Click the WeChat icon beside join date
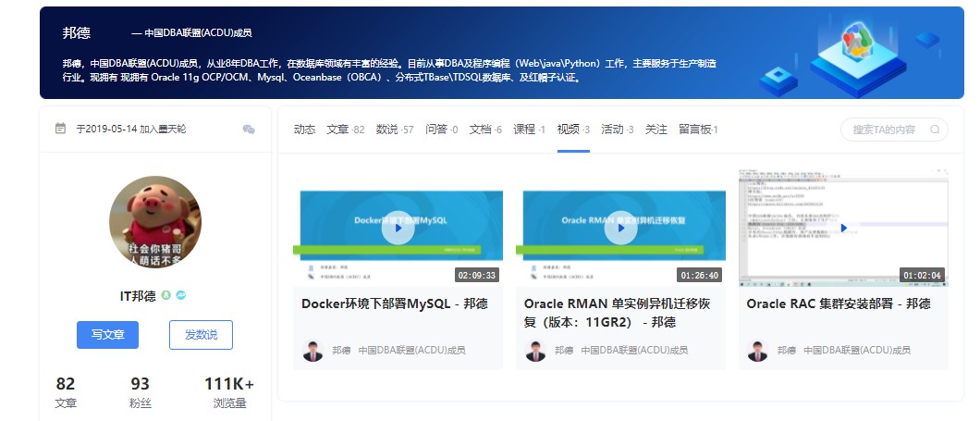The width and height of the screenshot is (980, 421). point(248,129)
